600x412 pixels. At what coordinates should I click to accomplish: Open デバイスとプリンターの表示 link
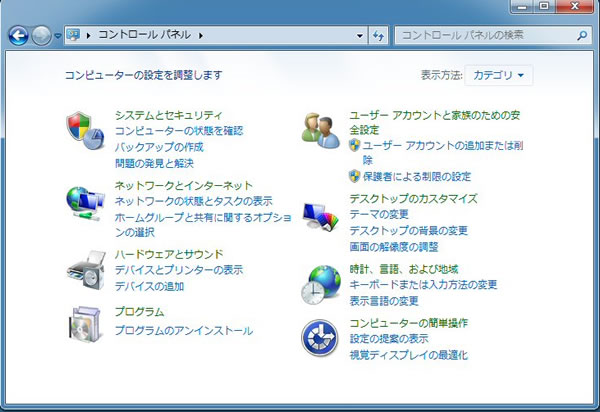(179, 270)
